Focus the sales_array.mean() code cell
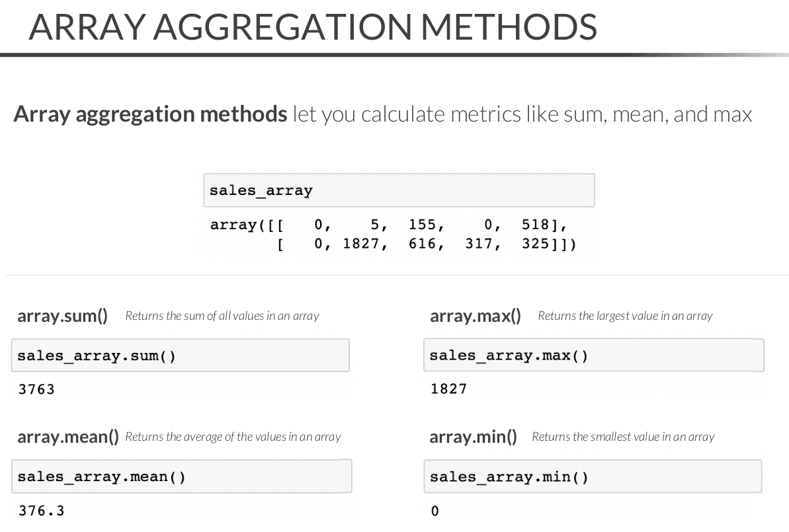Screen dimensions: 789x532 coord(181,476)
